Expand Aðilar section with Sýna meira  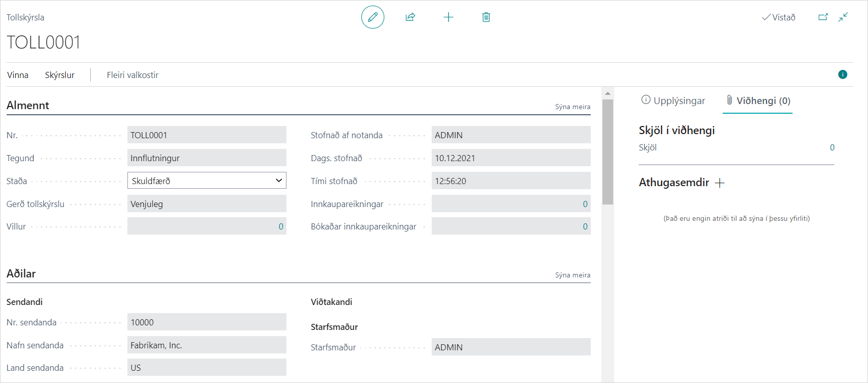pyautogui.click(x=572, y=275)
